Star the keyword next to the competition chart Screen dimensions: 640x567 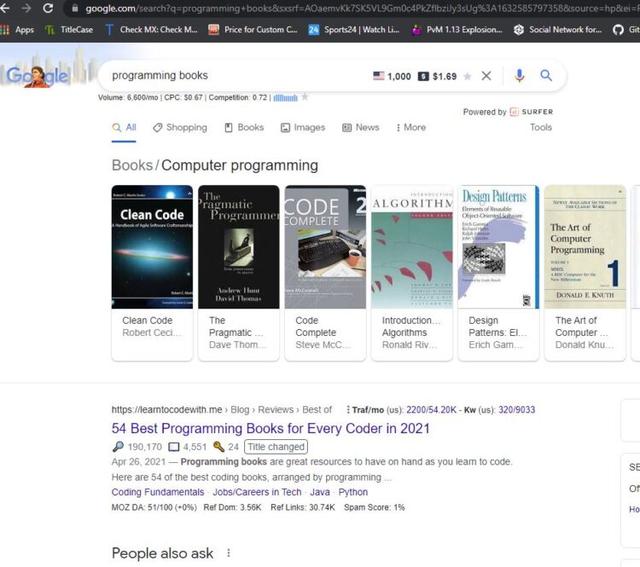[x=305, y=97]
